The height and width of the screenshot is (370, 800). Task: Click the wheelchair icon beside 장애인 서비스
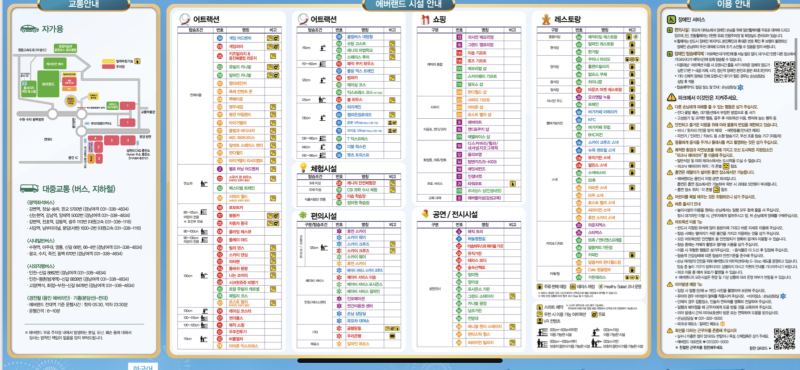click(671, 19)
